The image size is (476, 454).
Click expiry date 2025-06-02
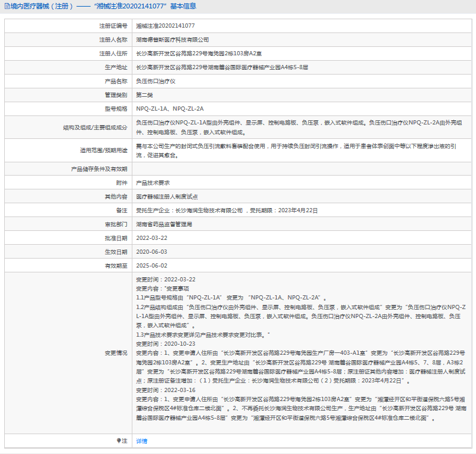tap(152, 266)
